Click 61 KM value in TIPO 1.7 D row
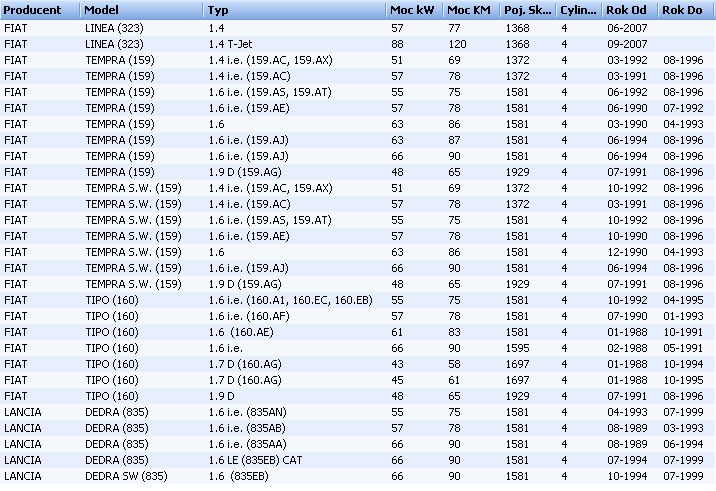Viewport: 716px width, 491px height. pos(454,380)
